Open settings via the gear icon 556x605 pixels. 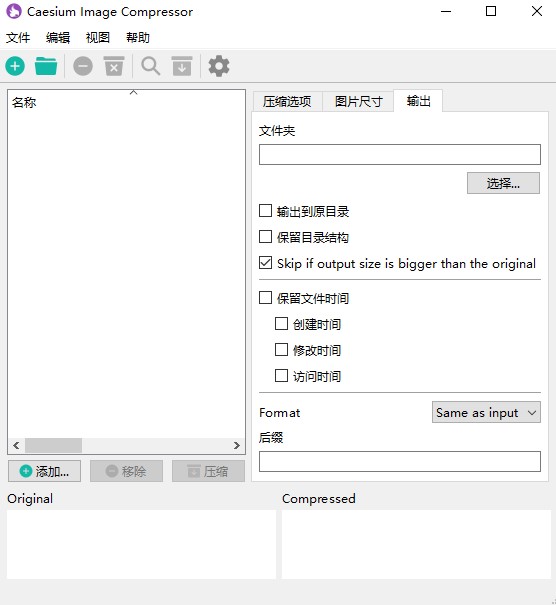pyautogui.click(x=219, y=66)
